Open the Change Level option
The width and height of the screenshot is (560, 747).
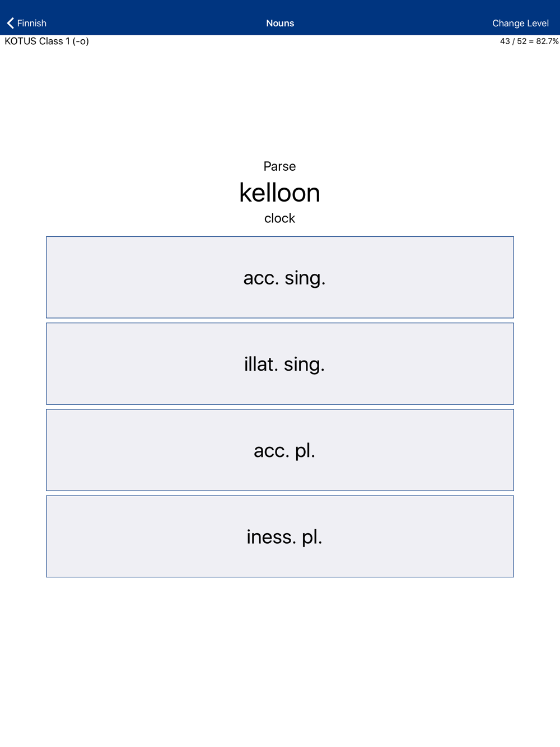pos(520,23)
